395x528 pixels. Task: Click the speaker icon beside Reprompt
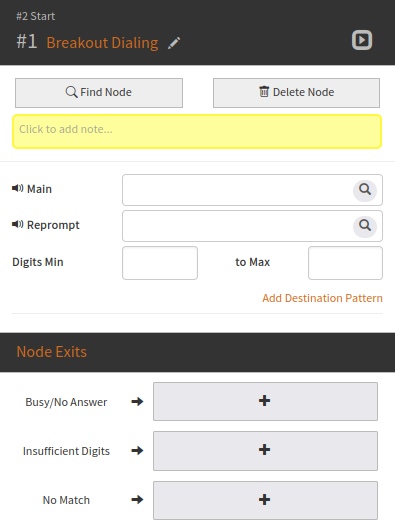click(18, 224)
